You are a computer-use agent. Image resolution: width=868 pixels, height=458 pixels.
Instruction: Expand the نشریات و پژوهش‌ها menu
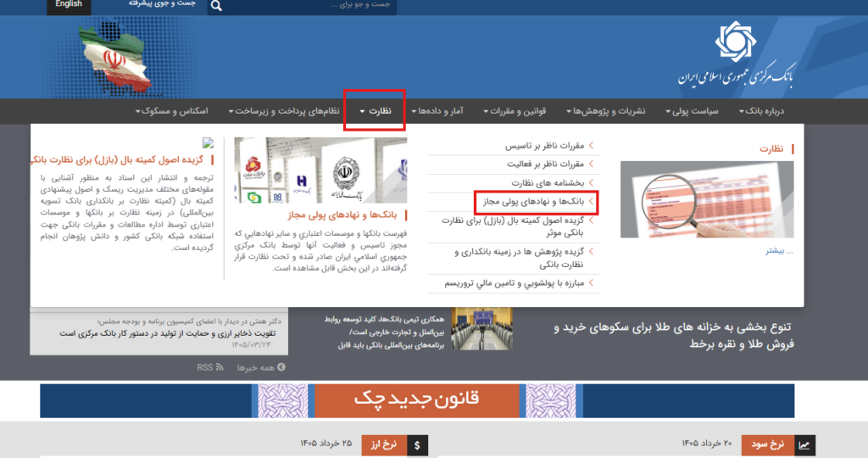605,111
